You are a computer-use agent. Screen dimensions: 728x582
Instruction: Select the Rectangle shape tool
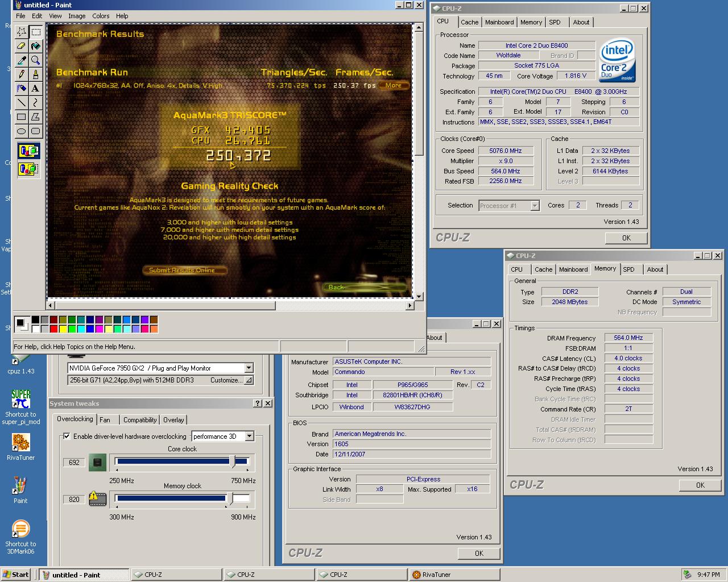click(22, 117)
